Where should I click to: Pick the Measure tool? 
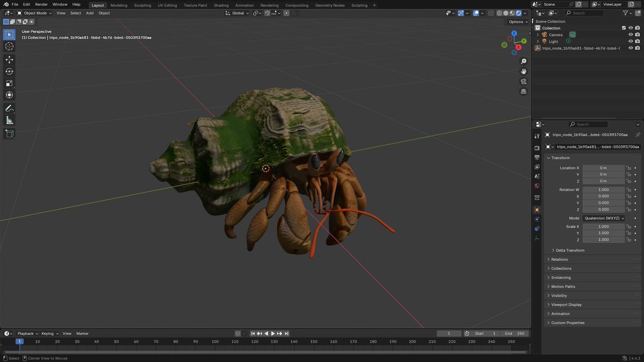(x=9, y=120)
